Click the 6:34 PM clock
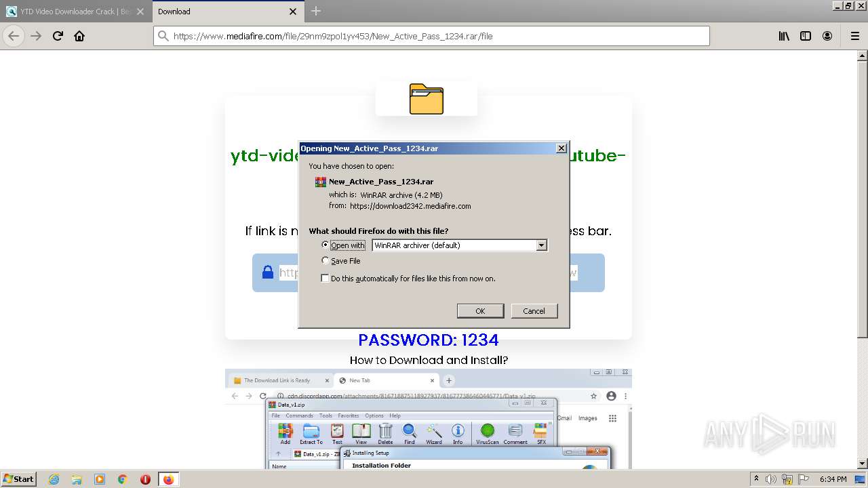 (833, 479)
